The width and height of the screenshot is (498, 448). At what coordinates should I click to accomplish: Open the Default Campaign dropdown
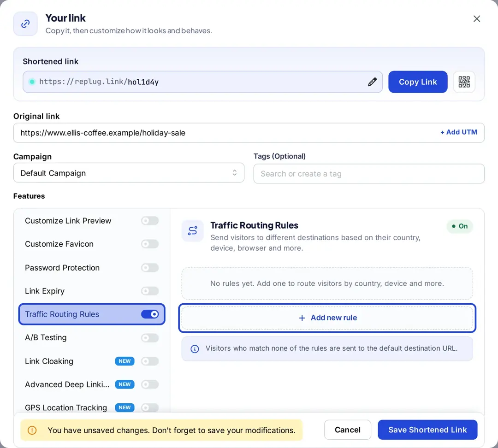129,173
